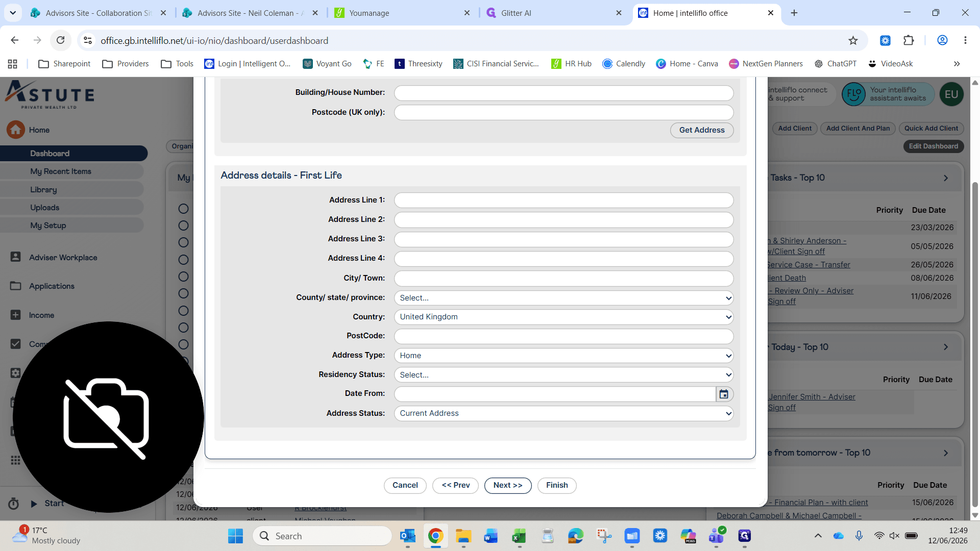Select Dashboard in the sidebar menu
The width and height of the screenshot is (980, 551).
[74, 154]
